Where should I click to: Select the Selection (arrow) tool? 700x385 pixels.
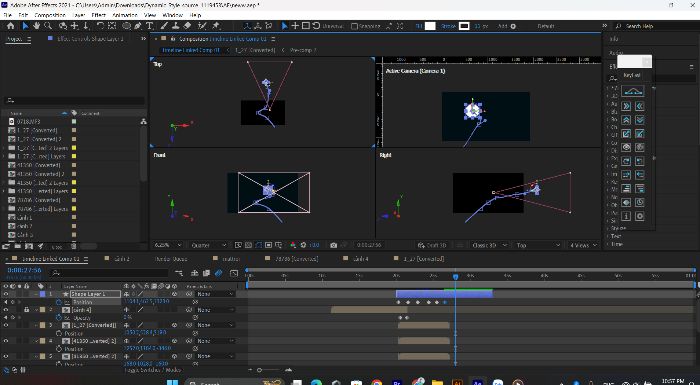(25, 26)
